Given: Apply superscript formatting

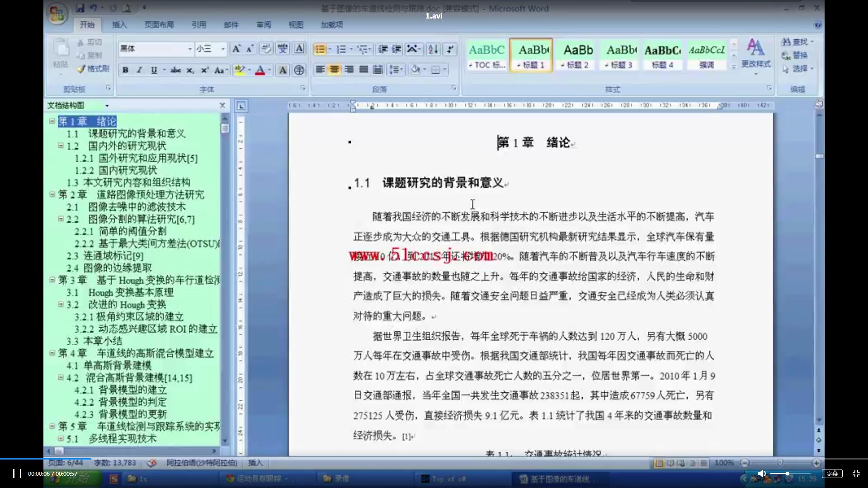Looking at the screenshot, I should coord(205,70).
